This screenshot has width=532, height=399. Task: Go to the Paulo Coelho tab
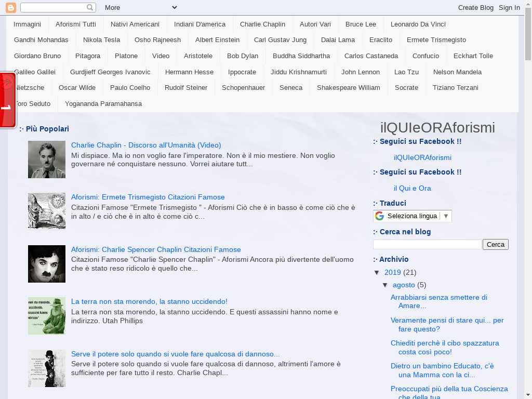130,87
